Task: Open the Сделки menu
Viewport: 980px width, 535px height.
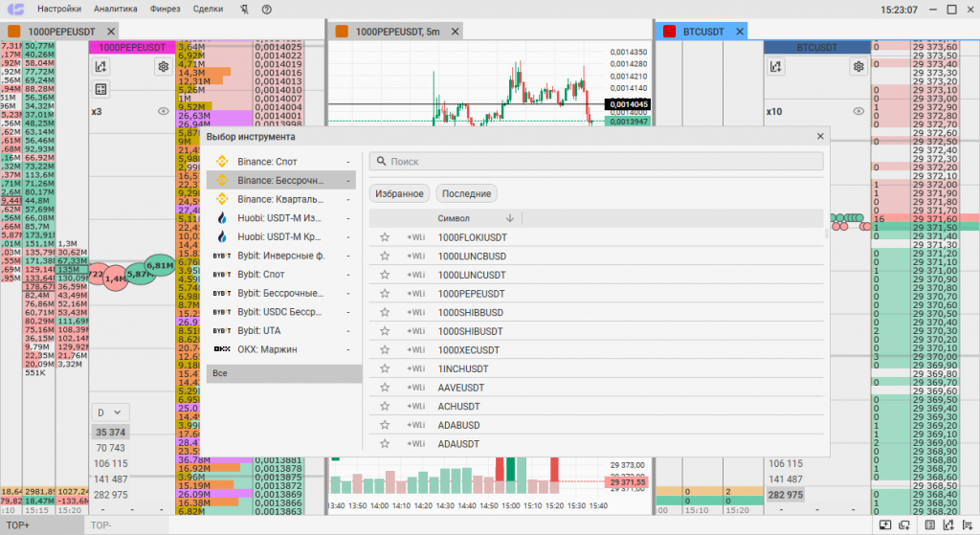Action: coord(208,9)
